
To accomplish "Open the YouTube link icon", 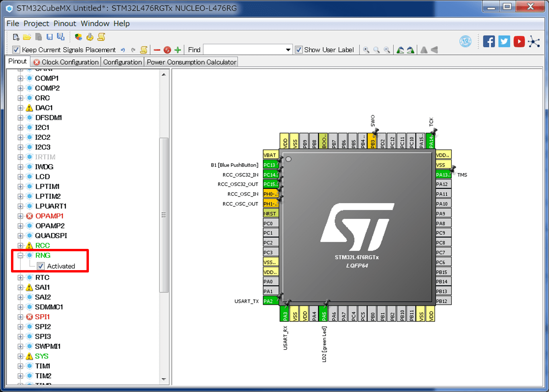I will (x=519, y=41).
